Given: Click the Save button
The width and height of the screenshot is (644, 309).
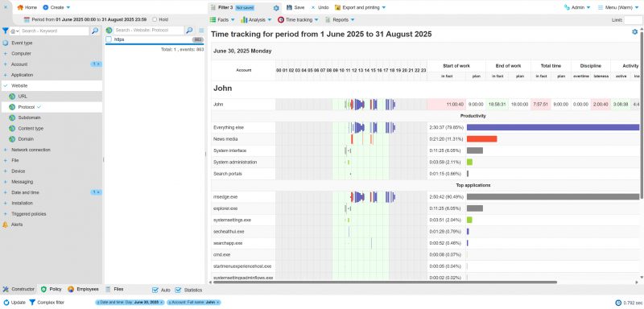Looking at the screenshot, I should point(295,7).
